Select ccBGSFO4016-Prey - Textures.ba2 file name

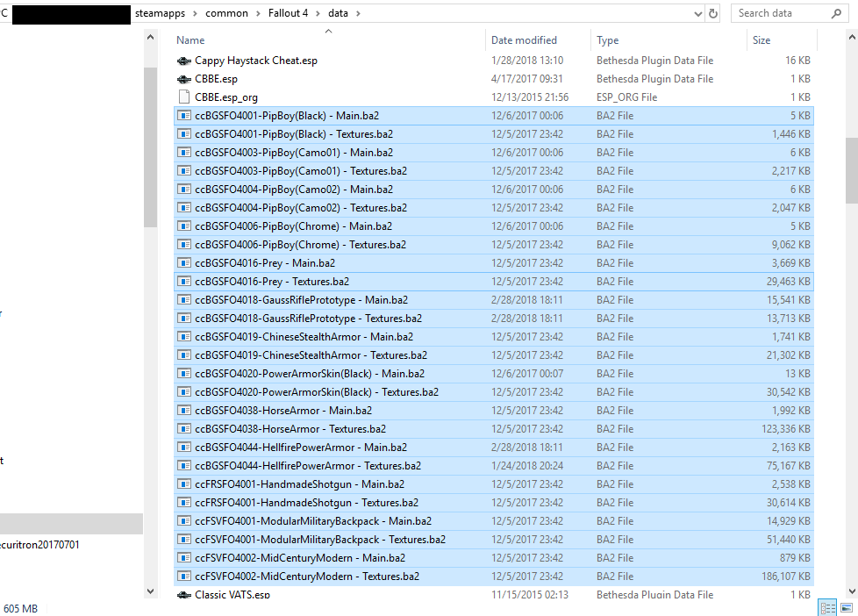272,282
